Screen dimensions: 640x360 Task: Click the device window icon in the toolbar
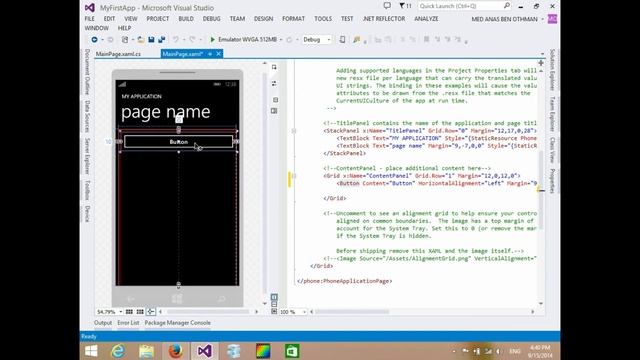[x=342, y=40]
